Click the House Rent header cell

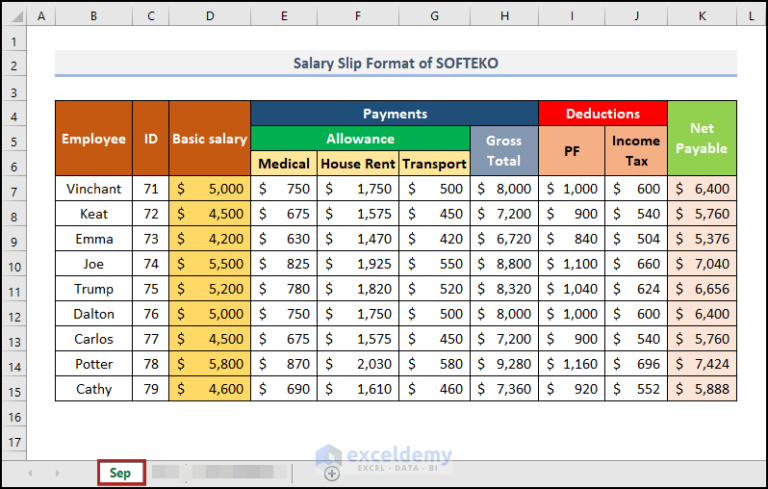358,164
